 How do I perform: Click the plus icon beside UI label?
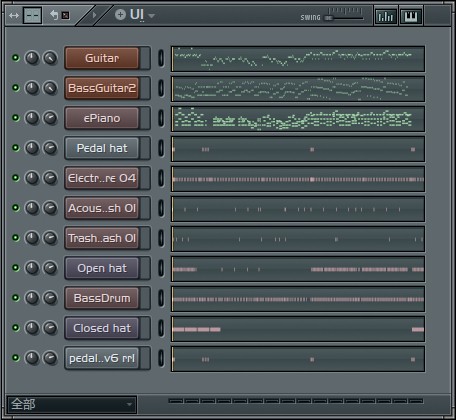point(120,15)
